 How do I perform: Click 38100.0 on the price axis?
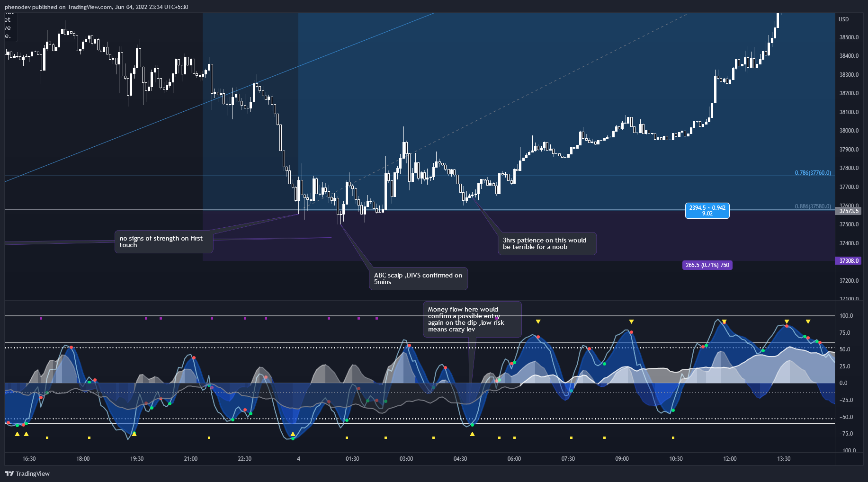tap(849, 112)
